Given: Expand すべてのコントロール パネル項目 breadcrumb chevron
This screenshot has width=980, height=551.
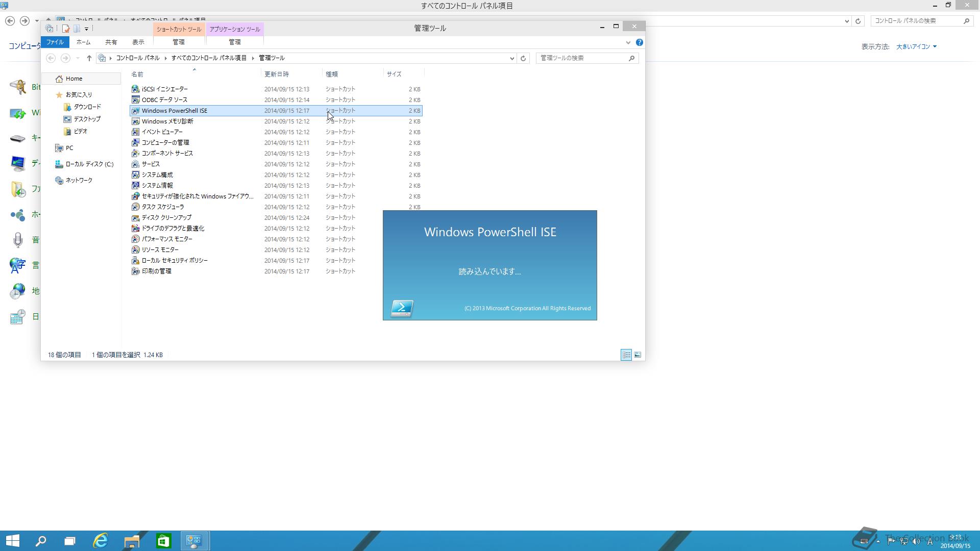Looking at the screenshot, I should click(253, 58).
